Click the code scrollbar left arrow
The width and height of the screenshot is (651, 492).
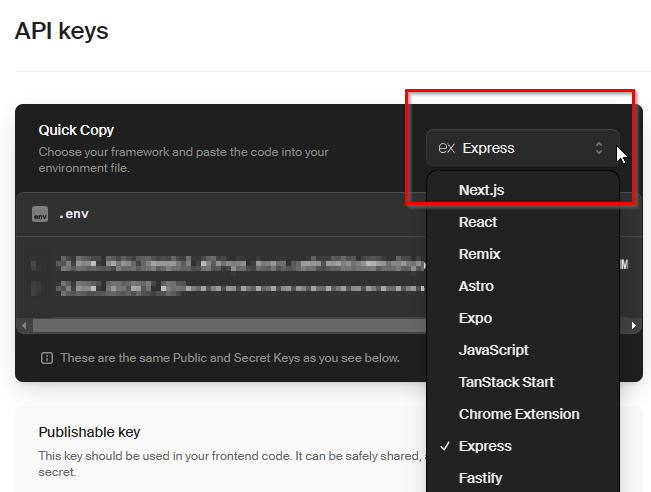24,326
